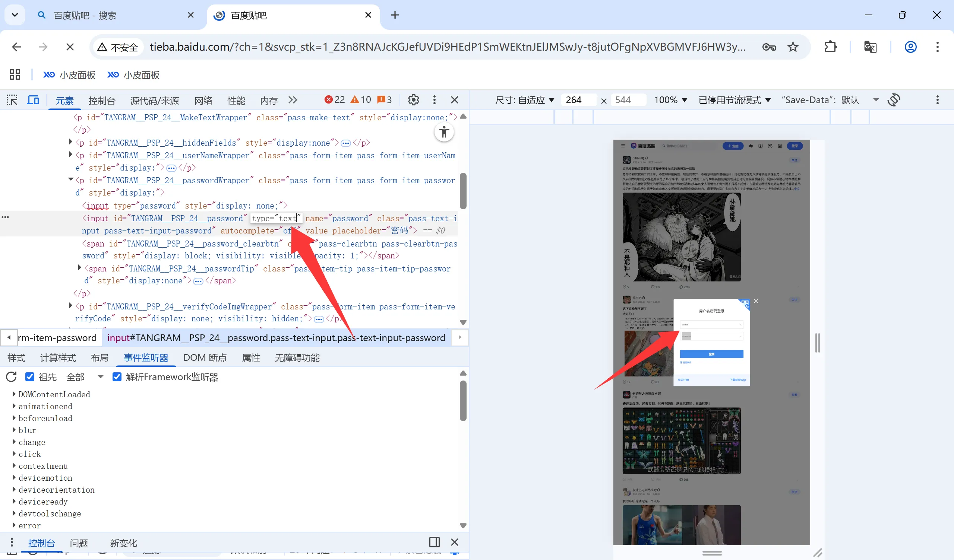Open the DOM 断点 breakpoints tab
The height and width of the screenshot is (560, 954).
(x=205, y=357)
